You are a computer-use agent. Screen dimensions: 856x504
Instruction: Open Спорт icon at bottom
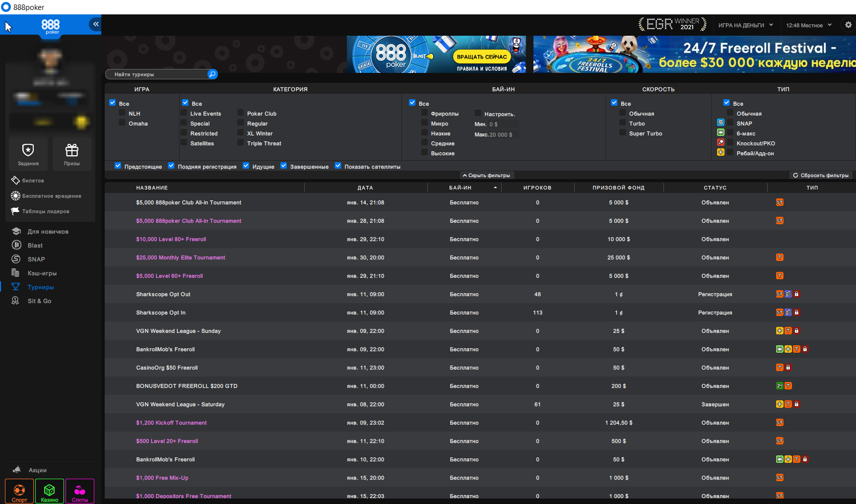point(19,492)
